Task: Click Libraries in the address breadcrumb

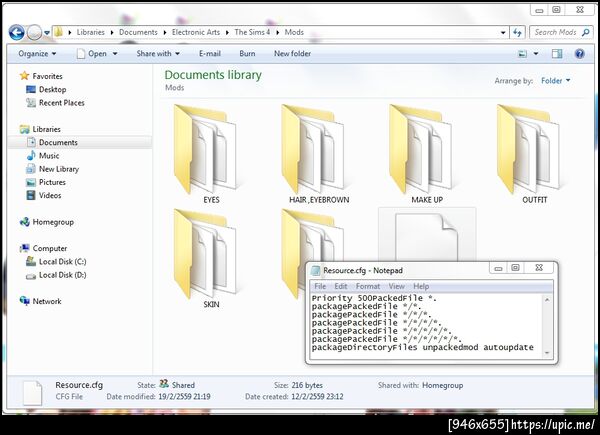Action: pos(90,33)
